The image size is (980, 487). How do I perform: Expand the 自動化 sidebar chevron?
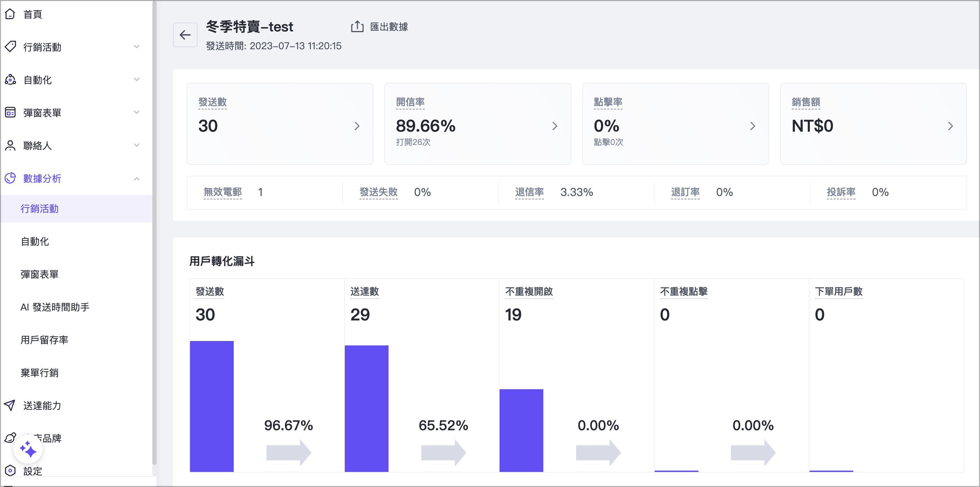point(137,80)
